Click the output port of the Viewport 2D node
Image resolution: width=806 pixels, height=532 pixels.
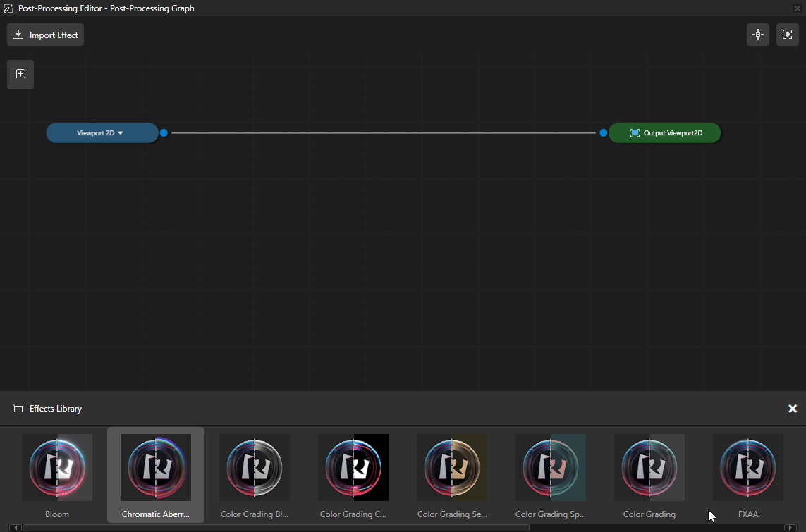[x=164, y=132]
